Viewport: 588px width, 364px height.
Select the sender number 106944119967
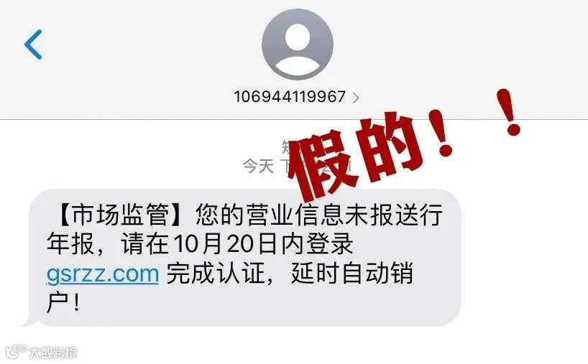tap(290, 97)
